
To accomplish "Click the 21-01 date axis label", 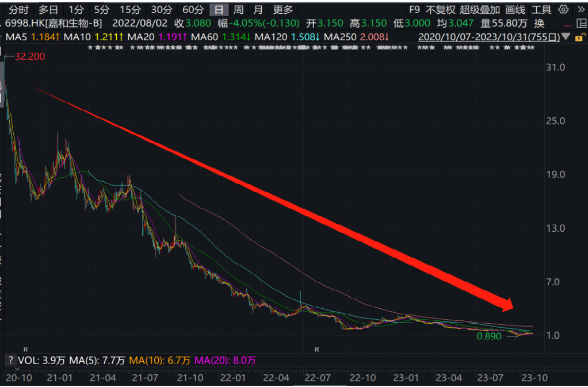I will click(59, 377).
